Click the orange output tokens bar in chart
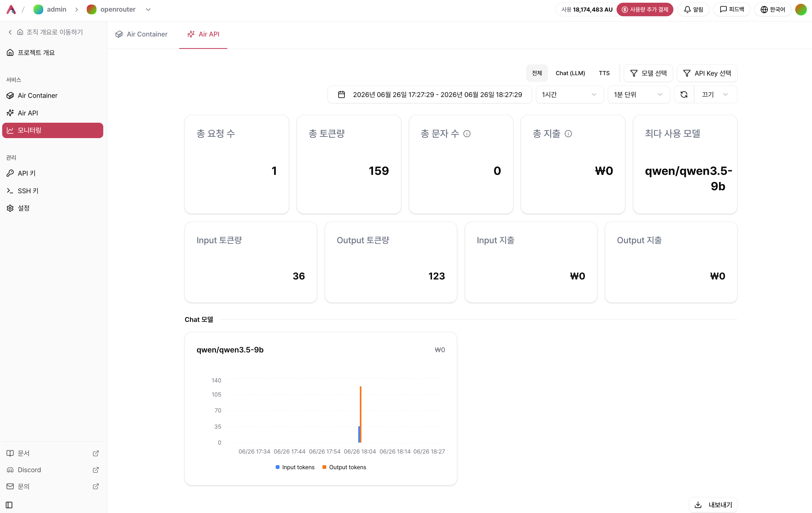812x513 pixels. pyautogui.click(x=361, y=414)
